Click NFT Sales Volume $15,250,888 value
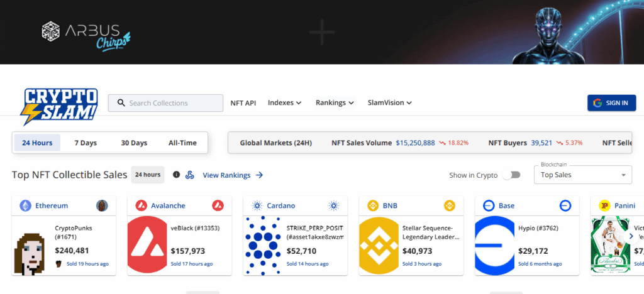This screenshot has height=294, width=644. coord(415,143)
